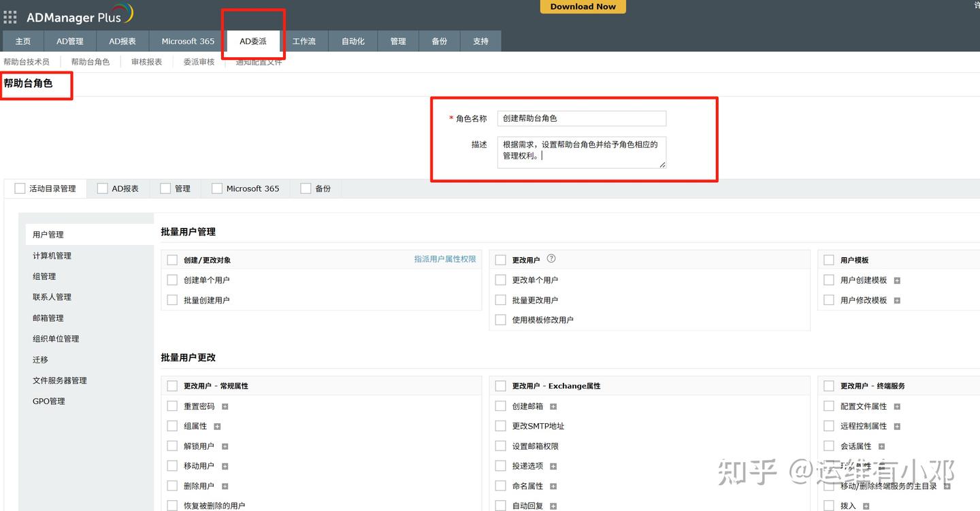Viewport: 980px width, 511px height.
Task: Tick the AD报表 category checkbox
Action: point(103,188)
